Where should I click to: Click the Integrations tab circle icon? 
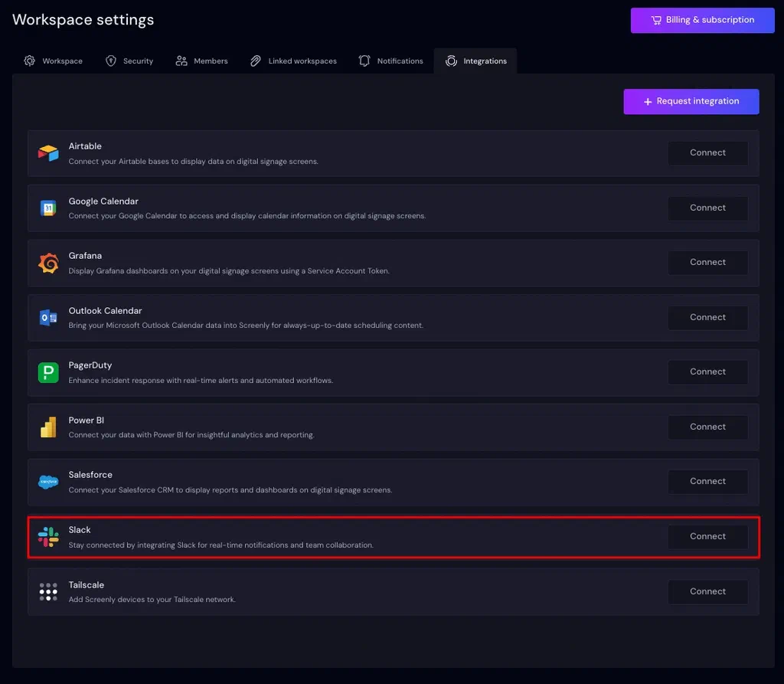pos(452,61)
